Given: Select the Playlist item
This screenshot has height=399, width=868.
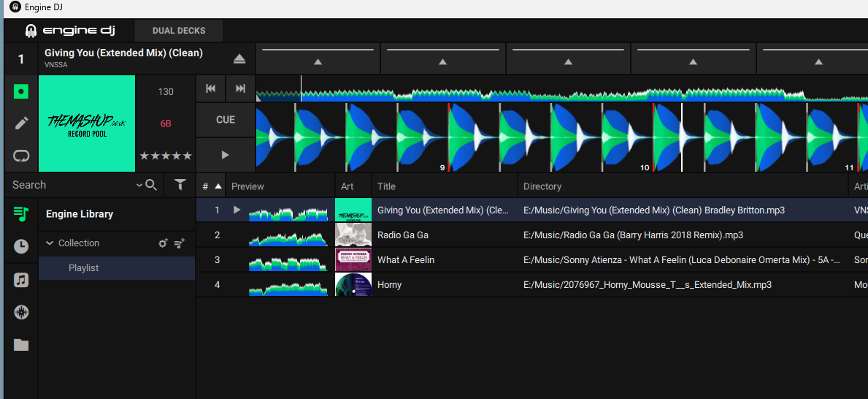Looking at the screenshot, I should click(x=117, y=268).
